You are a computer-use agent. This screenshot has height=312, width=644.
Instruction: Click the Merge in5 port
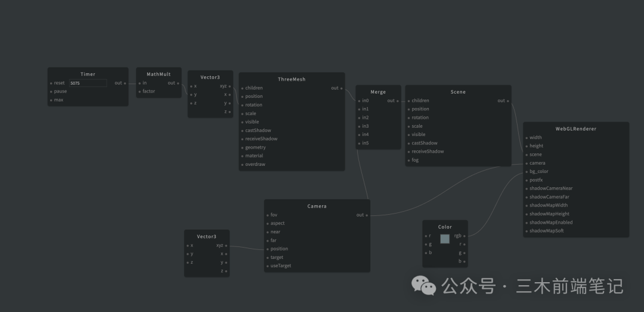pyautogui.click(x=359, y=143)
